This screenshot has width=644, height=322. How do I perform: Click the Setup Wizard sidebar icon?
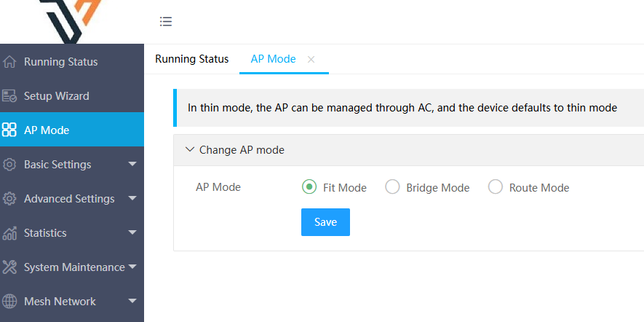[9, 96]
